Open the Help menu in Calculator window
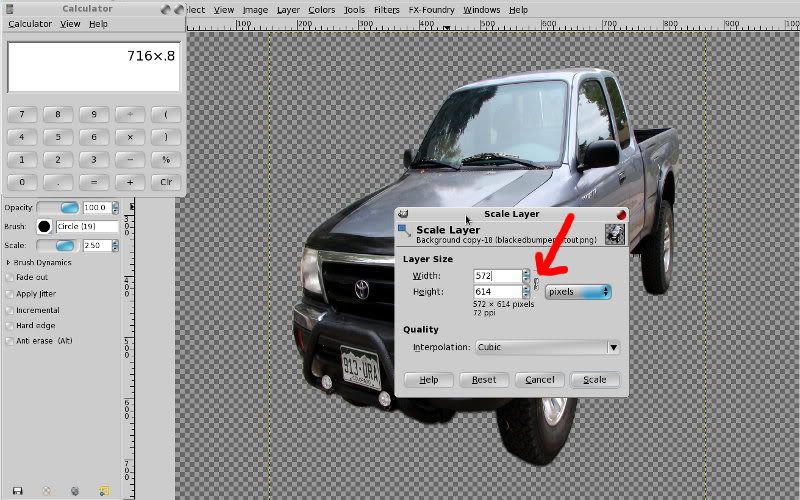This screenshot has width=800, height=500. coord(98,24)
